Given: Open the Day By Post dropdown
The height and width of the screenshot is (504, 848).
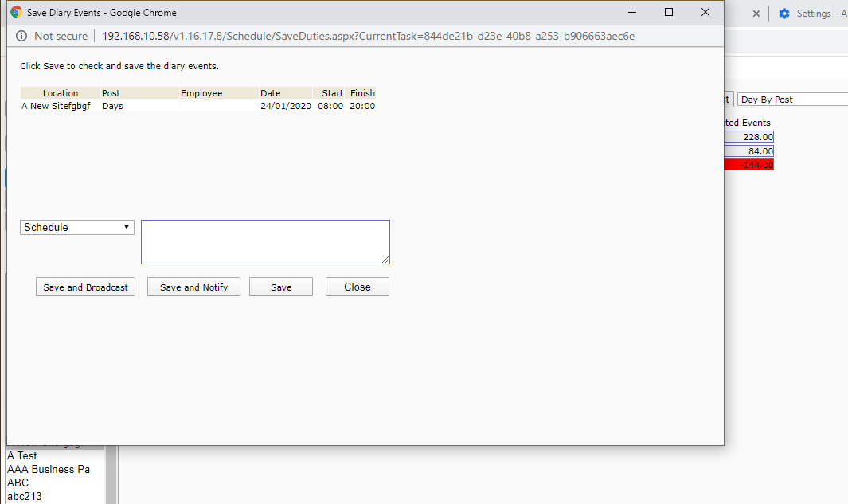Looking at the screenshot, I should (x=791, y=100).
